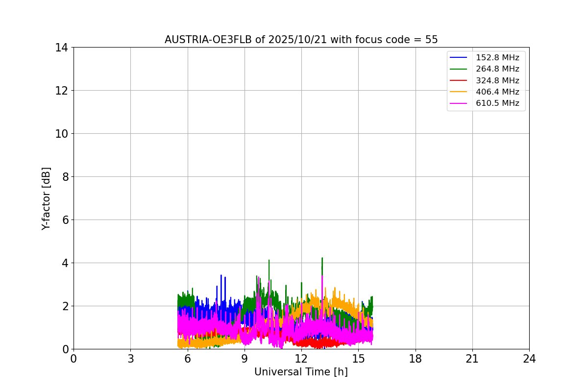Screen dimensions: 588x392
Task: Click the y-axis tick label 10
Action: pos(61,134)
